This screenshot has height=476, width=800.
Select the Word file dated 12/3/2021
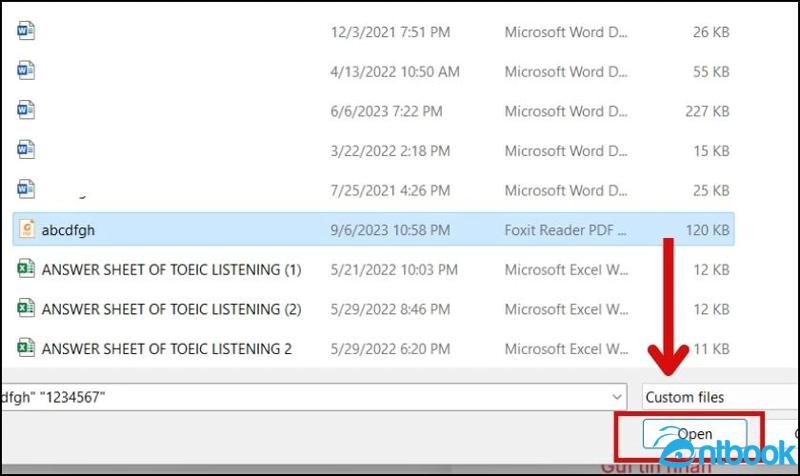(373, 32)
